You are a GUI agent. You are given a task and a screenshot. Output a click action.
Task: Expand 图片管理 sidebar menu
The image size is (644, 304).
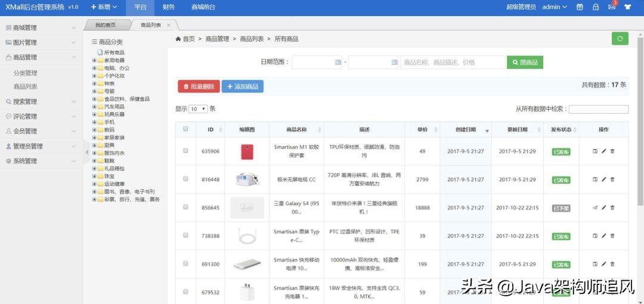pos(41,43)
